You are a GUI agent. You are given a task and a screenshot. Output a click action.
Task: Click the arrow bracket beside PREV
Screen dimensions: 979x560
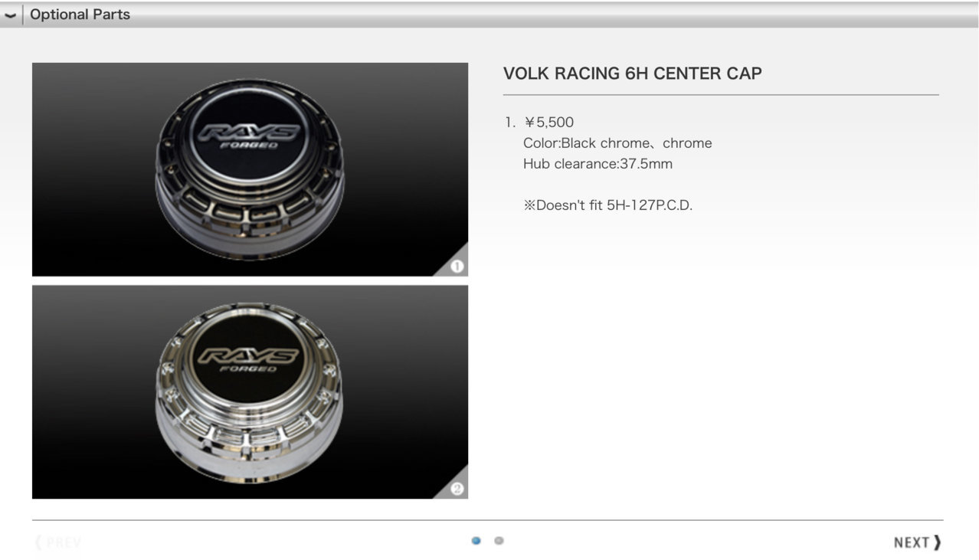38,542
